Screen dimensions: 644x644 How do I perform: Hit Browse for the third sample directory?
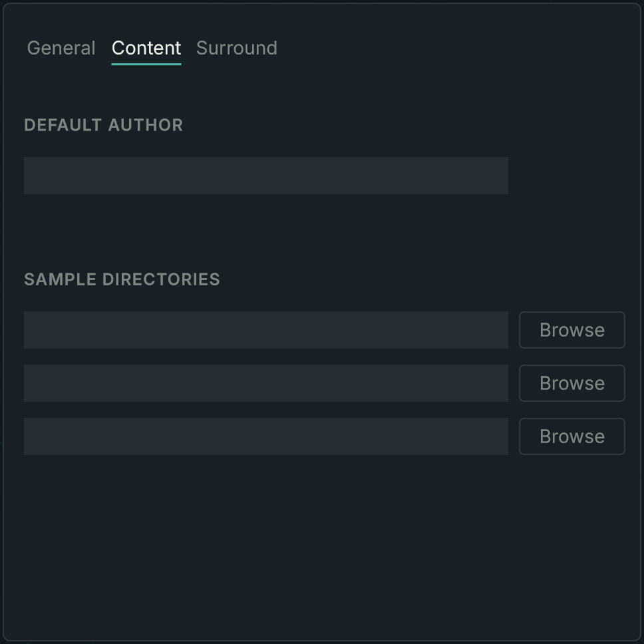click(x=572, y=436)
